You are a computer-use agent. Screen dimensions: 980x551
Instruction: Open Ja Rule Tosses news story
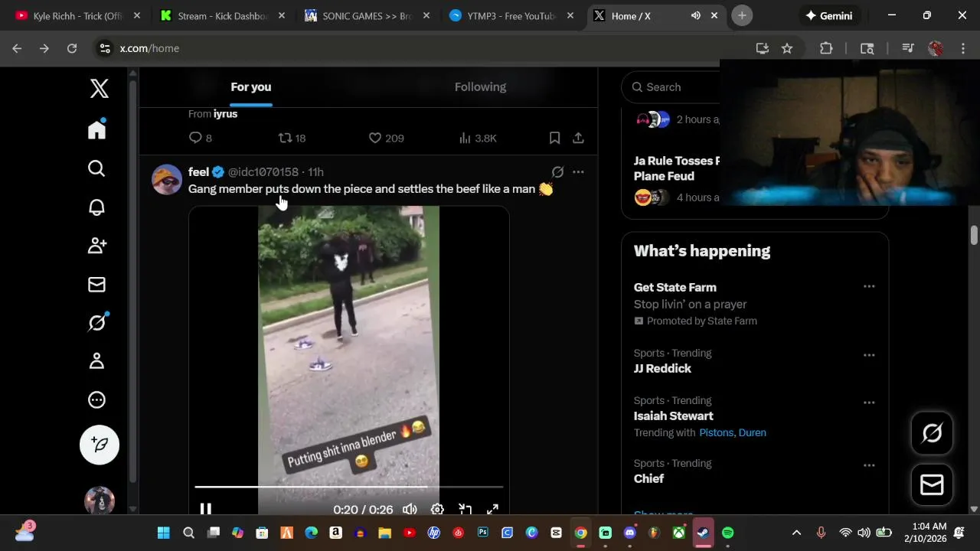(x=678, y=168)
